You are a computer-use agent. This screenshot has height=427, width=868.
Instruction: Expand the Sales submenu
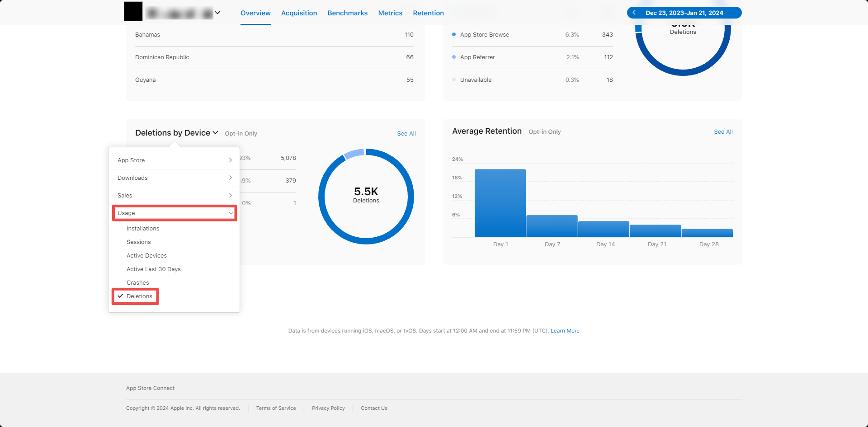coord(174,196)
